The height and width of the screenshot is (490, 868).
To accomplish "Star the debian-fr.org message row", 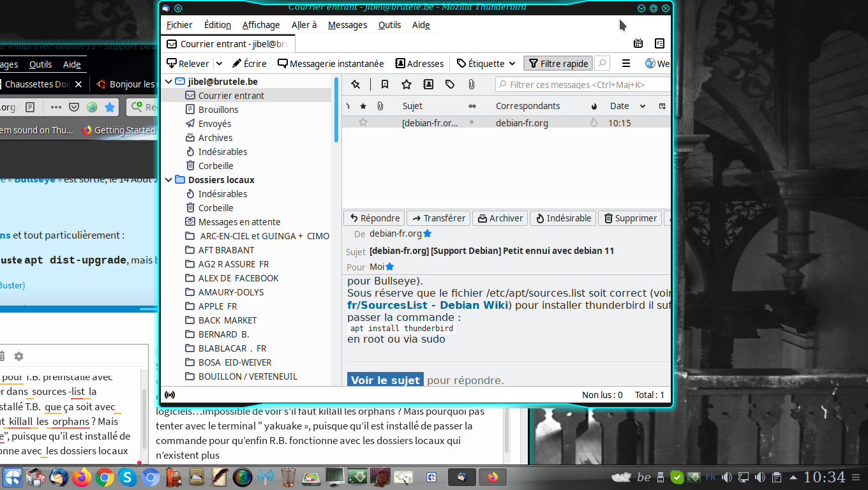I will tap(363, 122).
